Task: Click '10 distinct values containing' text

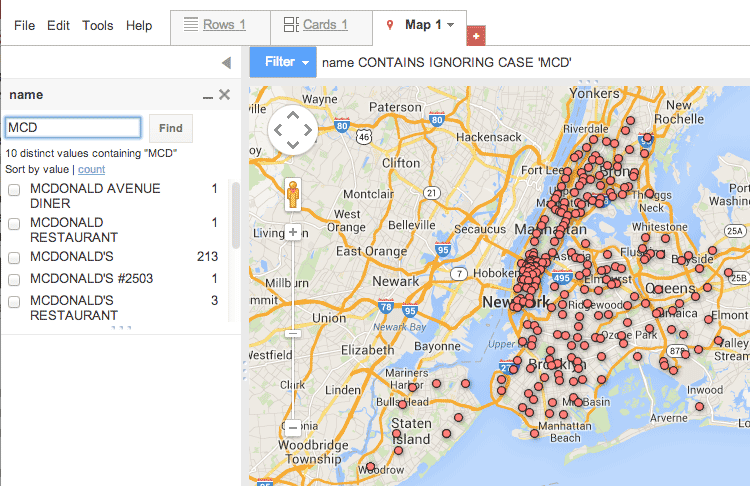Action: tap(91, 153)
